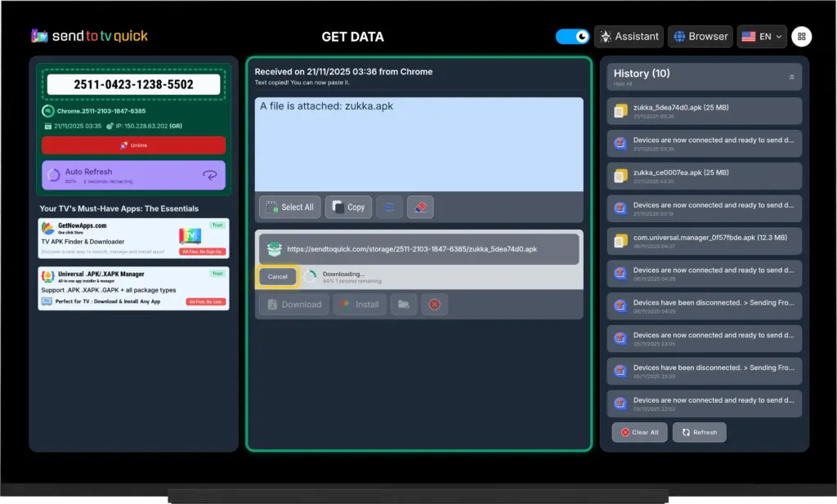The image size is (837, 504).
Task: Refresh the History list
Action: coord(699,432)
